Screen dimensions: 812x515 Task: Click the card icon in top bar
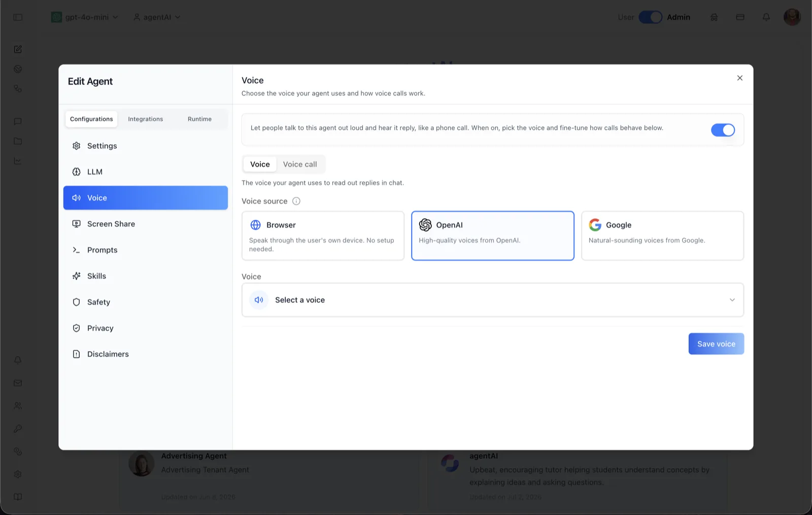coord(740,17)
